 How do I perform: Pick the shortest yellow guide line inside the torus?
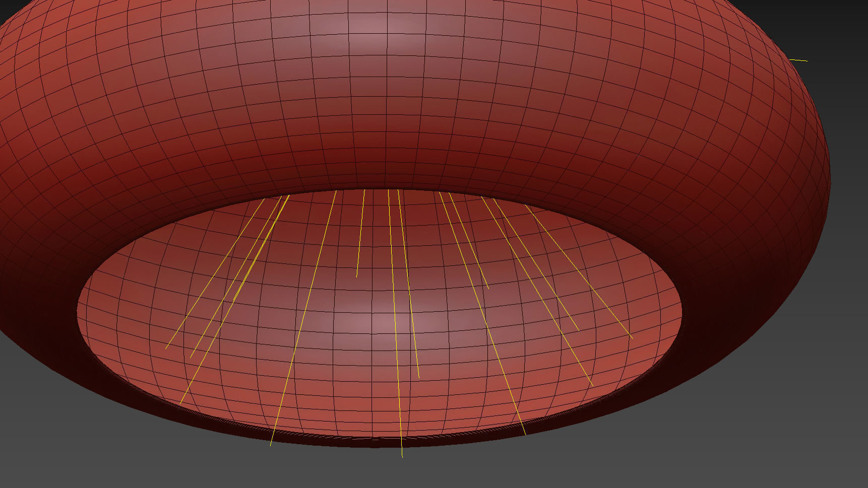(x=360, y=233)
